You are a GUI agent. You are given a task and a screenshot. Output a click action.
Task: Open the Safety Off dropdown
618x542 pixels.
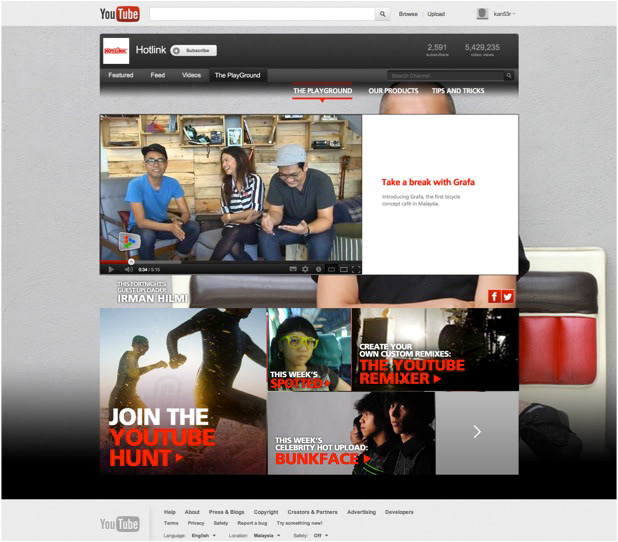click(x=321, y=535)
